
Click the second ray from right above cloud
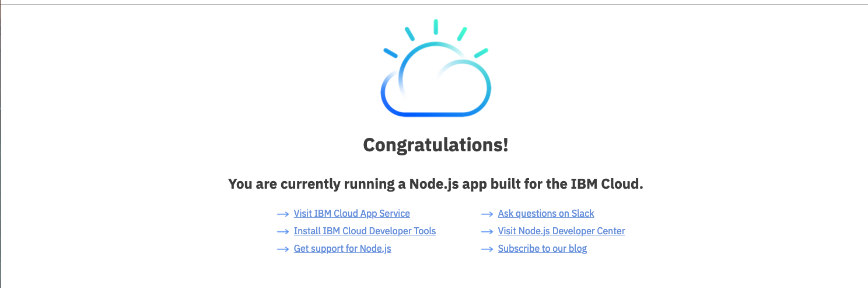(462, 34)
